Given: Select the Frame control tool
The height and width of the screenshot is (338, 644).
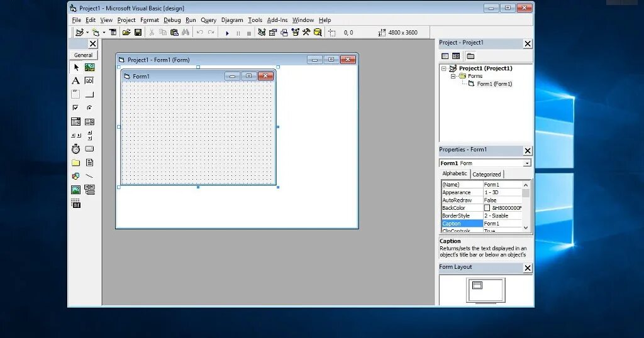Looking at the screenshot, I should tap(76, 94).
